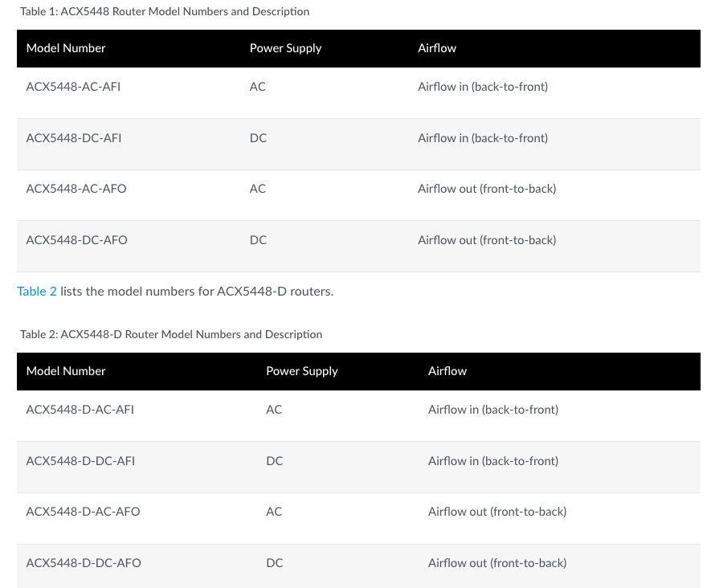707x588 pixels.
Task: Click the Table 1 caption text
Action: click(165, 12)
